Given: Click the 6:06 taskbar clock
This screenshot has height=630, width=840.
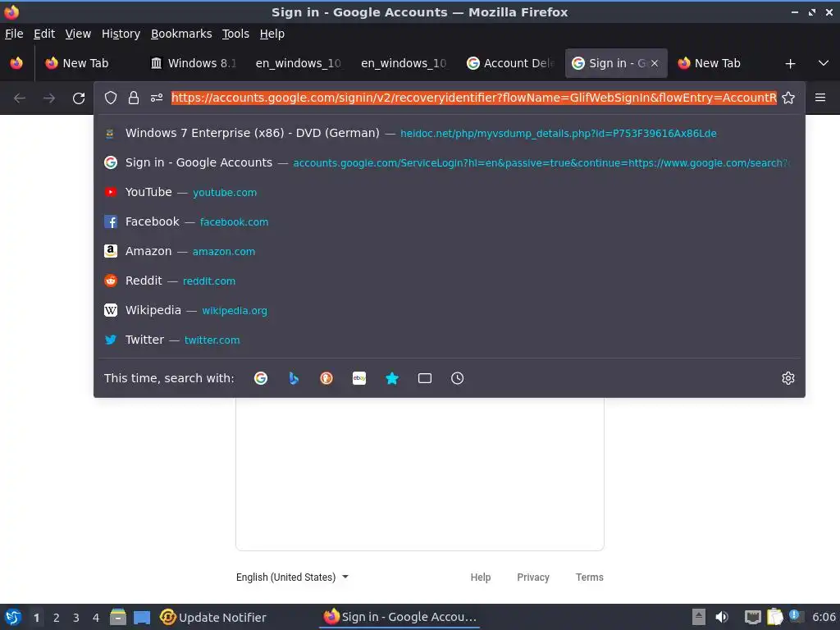Looking at the screenshot, I should point(824,617).
